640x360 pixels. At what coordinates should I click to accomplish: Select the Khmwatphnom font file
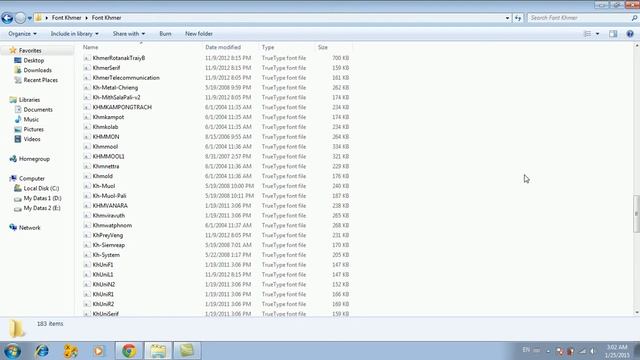tap(112, 225)
